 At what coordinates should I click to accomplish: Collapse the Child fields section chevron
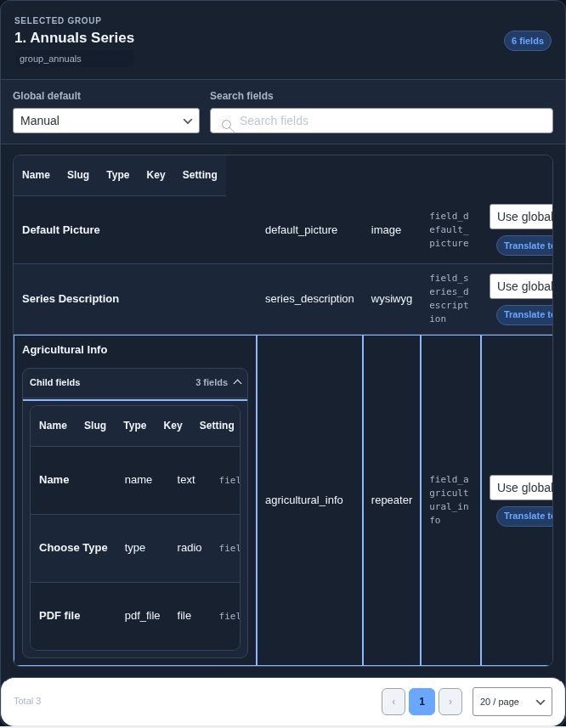[237, 382]
